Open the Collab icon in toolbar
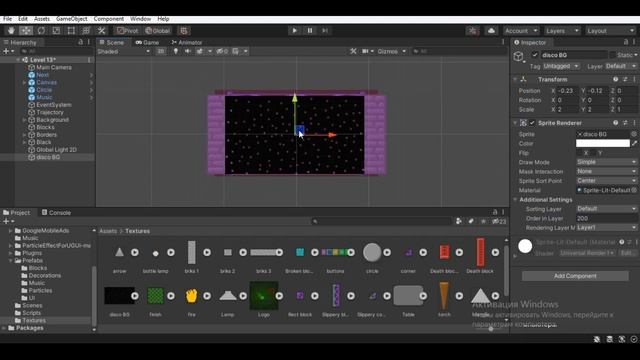 pyautogui.click(x=473, y=31)
